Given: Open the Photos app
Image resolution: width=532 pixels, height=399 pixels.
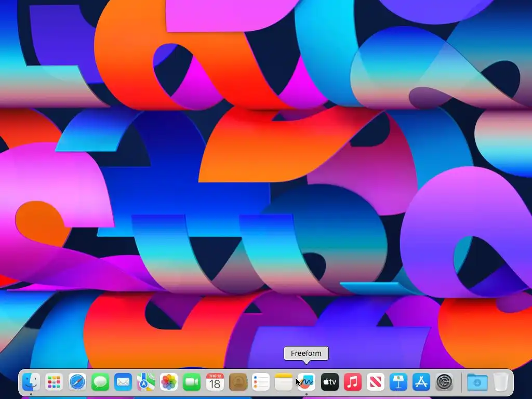Looking at the screenshot, I should [x=169, y=382].
